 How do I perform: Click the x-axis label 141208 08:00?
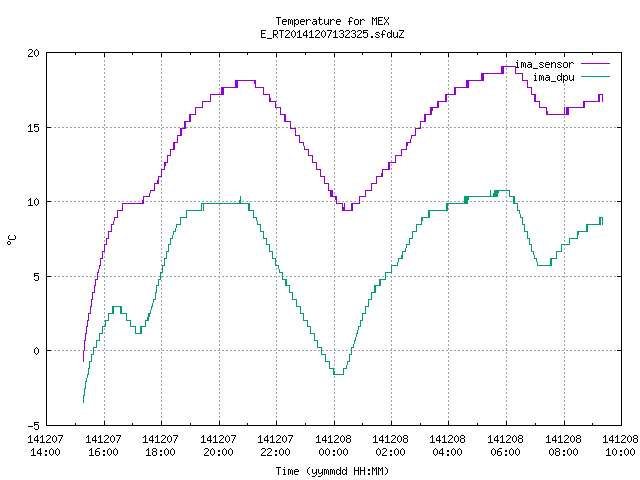(x=564, y=445)
